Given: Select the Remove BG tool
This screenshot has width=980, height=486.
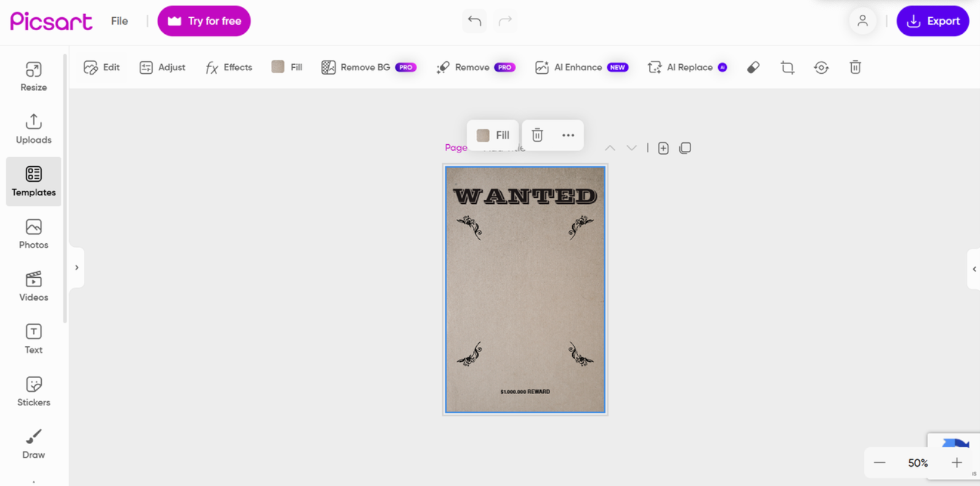Looking at the screenshot, I should pos(368,67).
